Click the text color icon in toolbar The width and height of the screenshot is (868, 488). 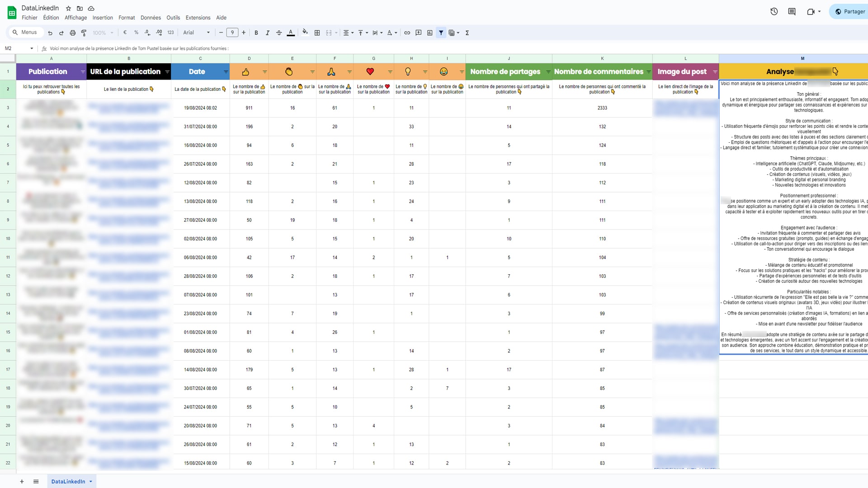[x=291, y=32]
